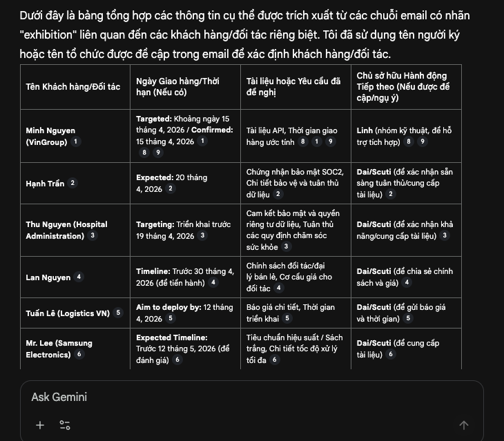This screenshot has height=441, width=504.
Task: Open citation 2 next to Hạnh Trần
Action: click(73, 183)
